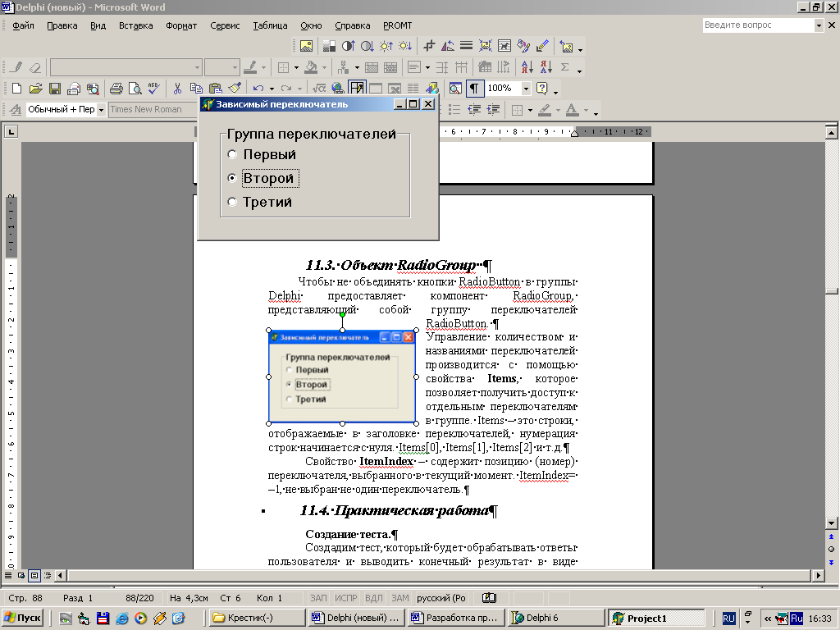Click the Select Browse Object round button
The image size is (840, 630).
click(831, 549)
